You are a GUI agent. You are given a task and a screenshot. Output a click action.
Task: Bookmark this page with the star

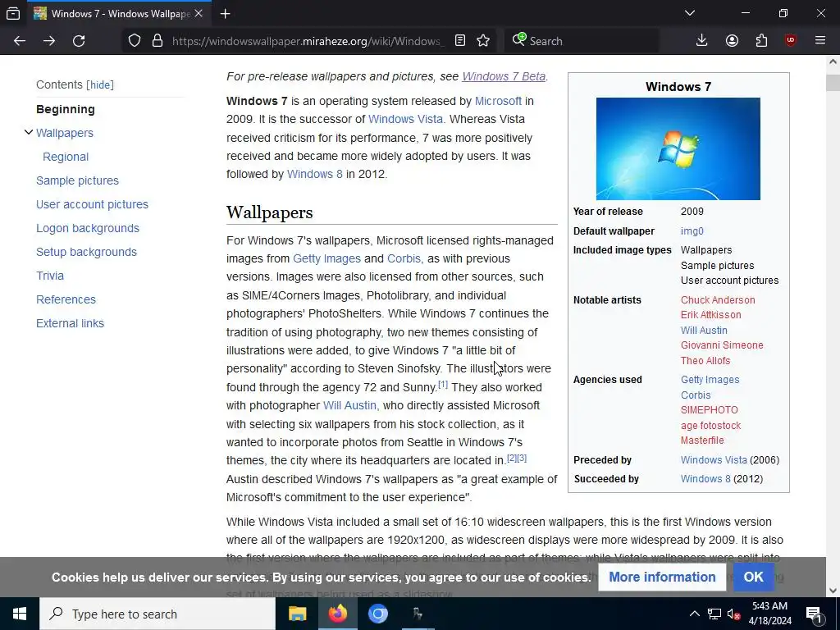click(483, 41)
